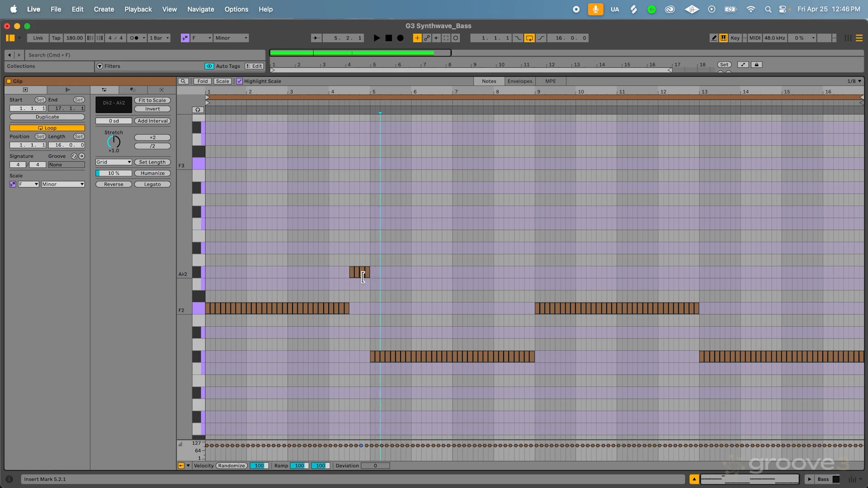This screenshot has width=868, height=488.
Task: Open the MIDI Generative tools tab
Action: [162, 90]
